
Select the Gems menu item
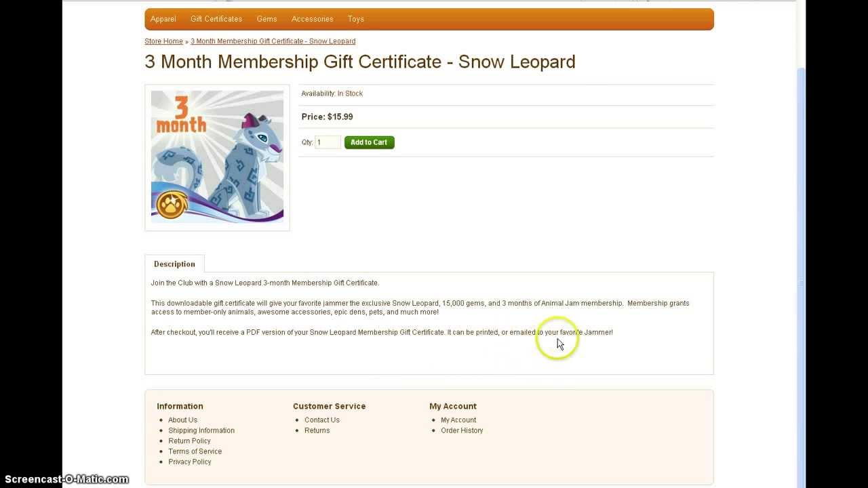pos(267,19)
